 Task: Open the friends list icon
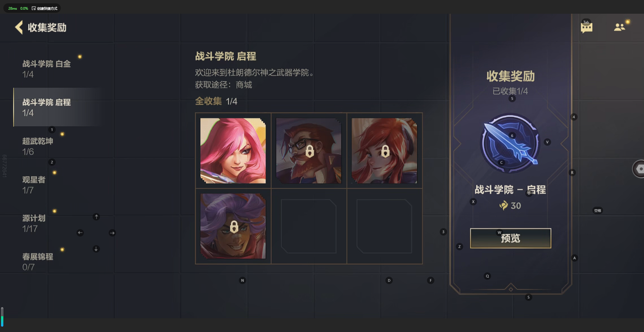[x=620, y=27]
